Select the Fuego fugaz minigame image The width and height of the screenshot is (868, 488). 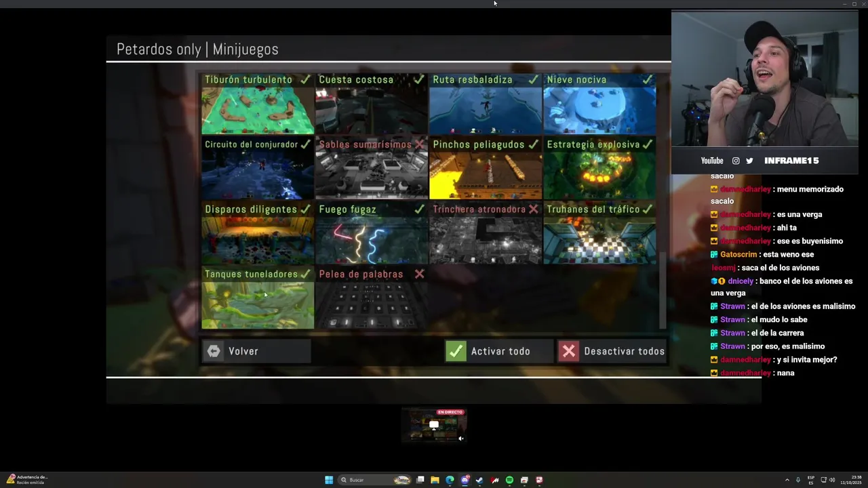point(372,240)
